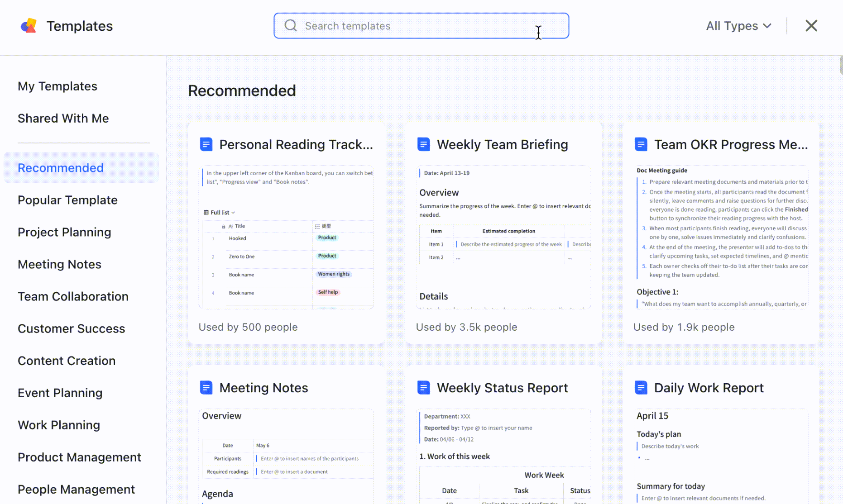Viewport: 843px width, 504px height.
Task: Close the Templates dialog with X
Action: (811, 26)
